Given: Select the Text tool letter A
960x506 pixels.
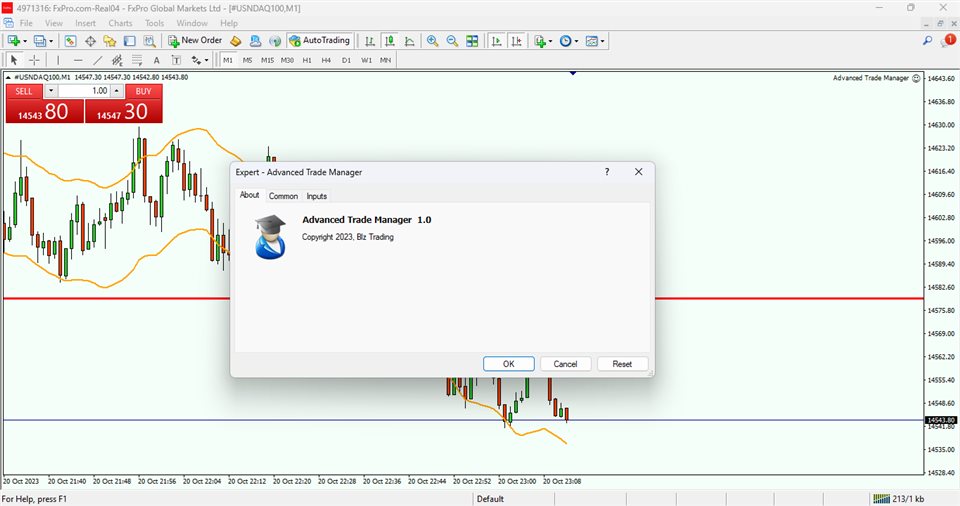Looking at the screenshot, I should tap(156, 60).
